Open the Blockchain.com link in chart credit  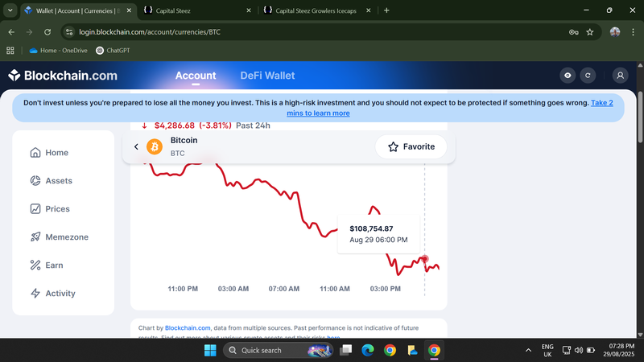(188, 328)
